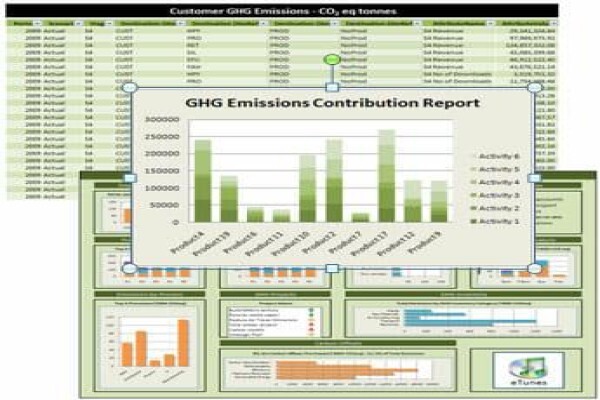600x400 pixels.
Task: Select the chart's right-edge square sizing handle
Action: pyautogui.click(x=534, y=178)
